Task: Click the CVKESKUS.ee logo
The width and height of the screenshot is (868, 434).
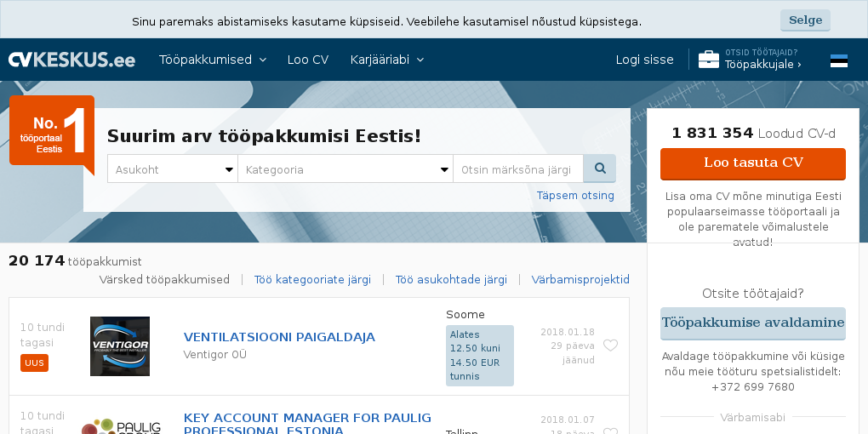Action: 71,60
